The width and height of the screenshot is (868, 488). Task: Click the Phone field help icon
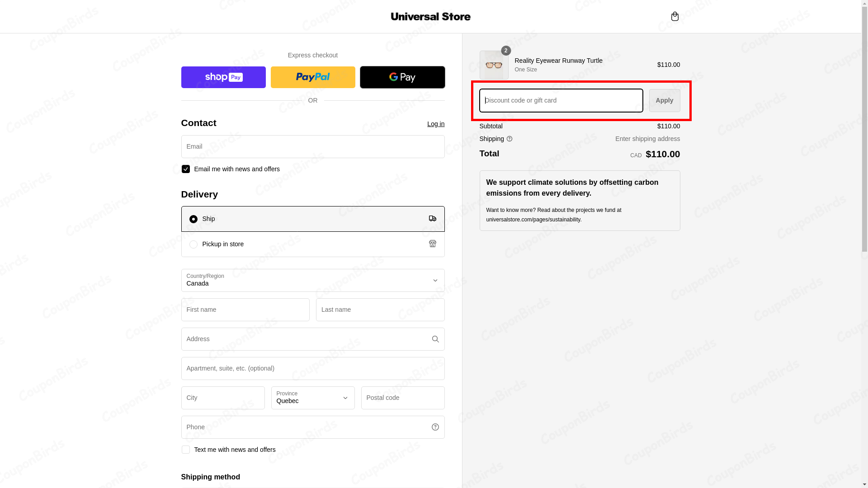(x=435, y=427)
